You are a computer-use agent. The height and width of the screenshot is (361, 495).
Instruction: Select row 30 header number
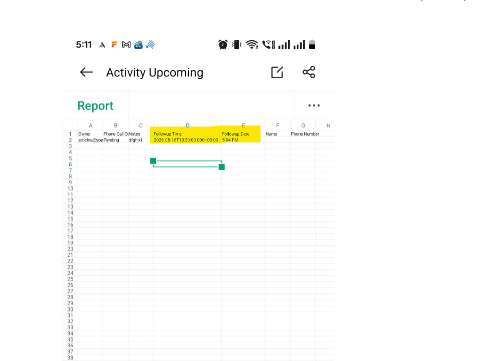click(x=70, y=309)
